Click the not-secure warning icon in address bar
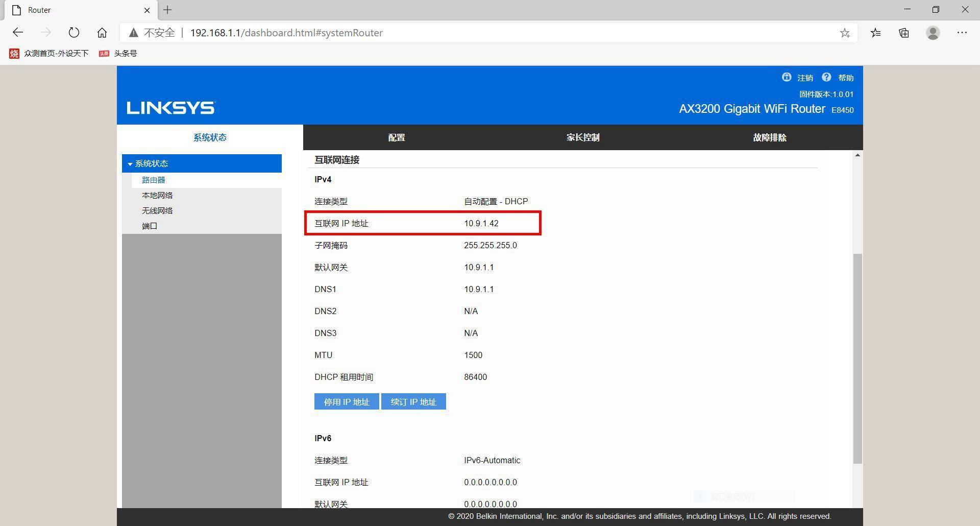Screen dimensions: 980x526 tap(134, 33)
